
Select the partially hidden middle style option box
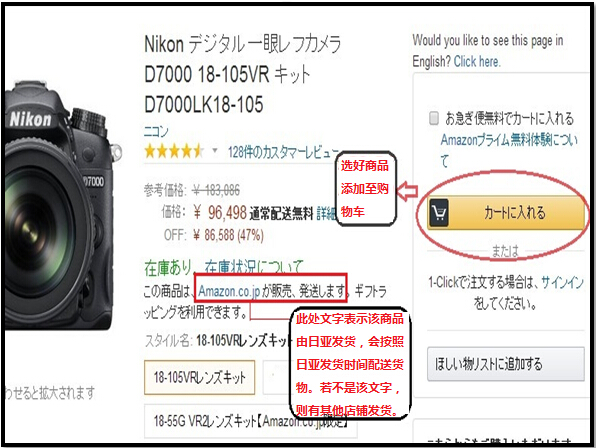tap(277, 377)
